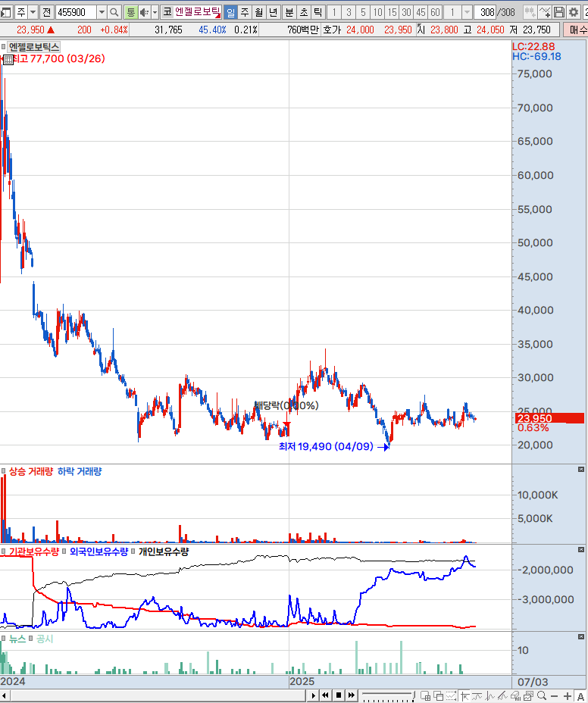Toggle the 공시 legend checkbox
Viewport: 588px width, 703px height.
(x=31, y=639)
